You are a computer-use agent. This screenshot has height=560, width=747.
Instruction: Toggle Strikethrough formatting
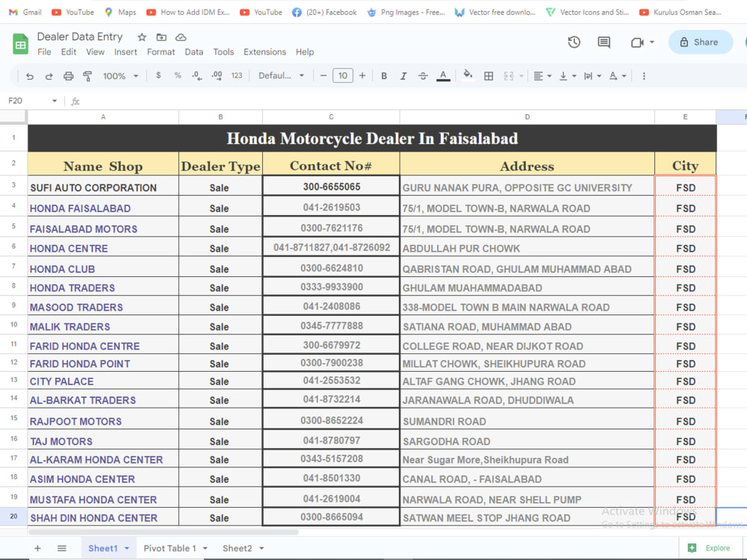(x=423, y=76)
